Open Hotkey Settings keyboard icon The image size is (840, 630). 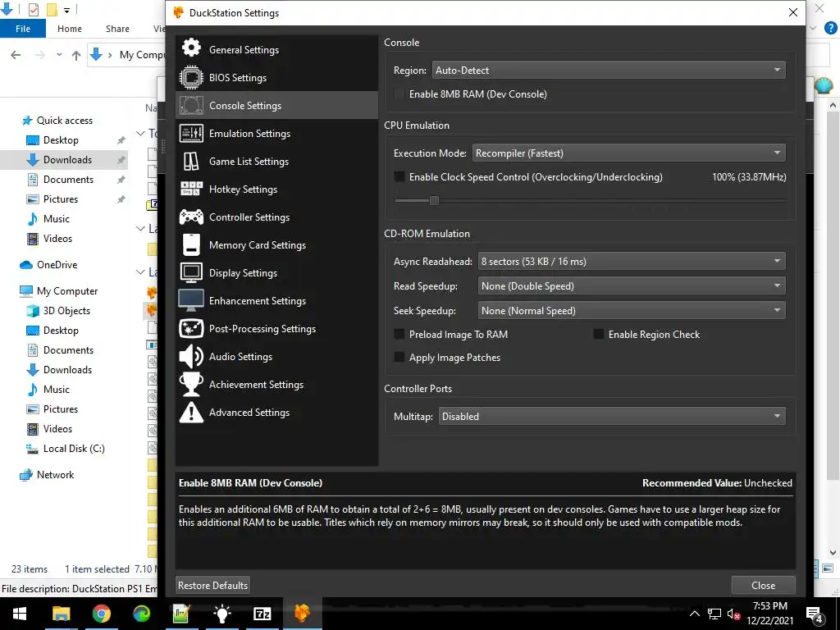(191, 189)
